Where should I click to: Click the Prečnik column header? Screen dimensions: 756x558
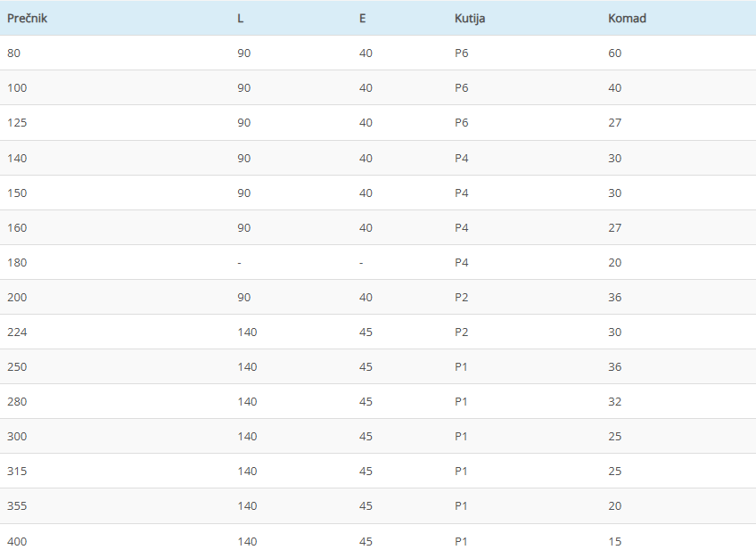click(27, 18)
